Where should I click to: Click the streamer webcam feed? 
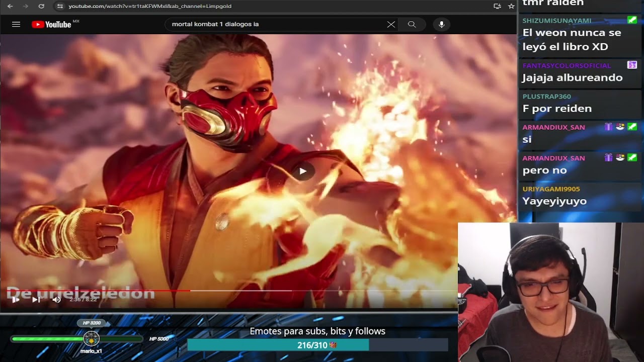[x=551, y=292]
